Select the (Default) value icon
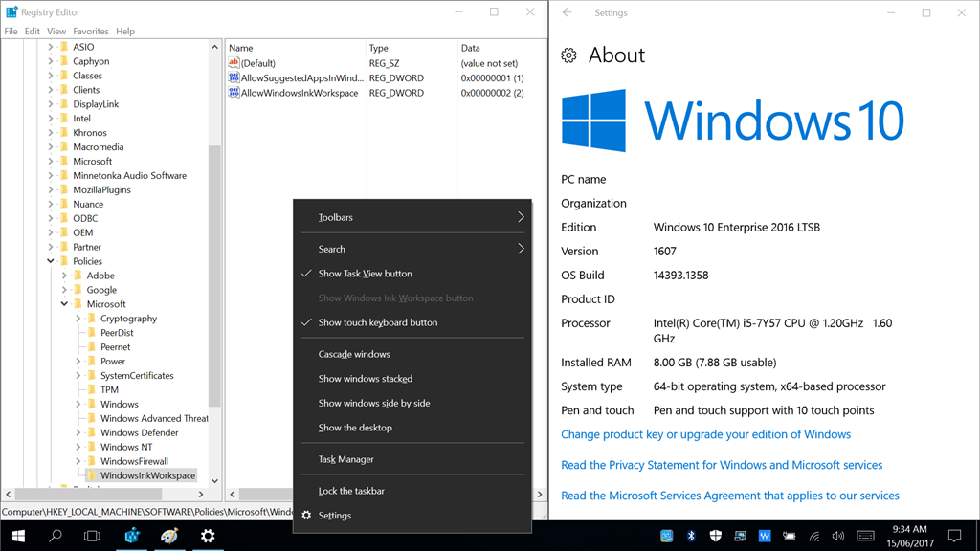 [x=234, y=62]
